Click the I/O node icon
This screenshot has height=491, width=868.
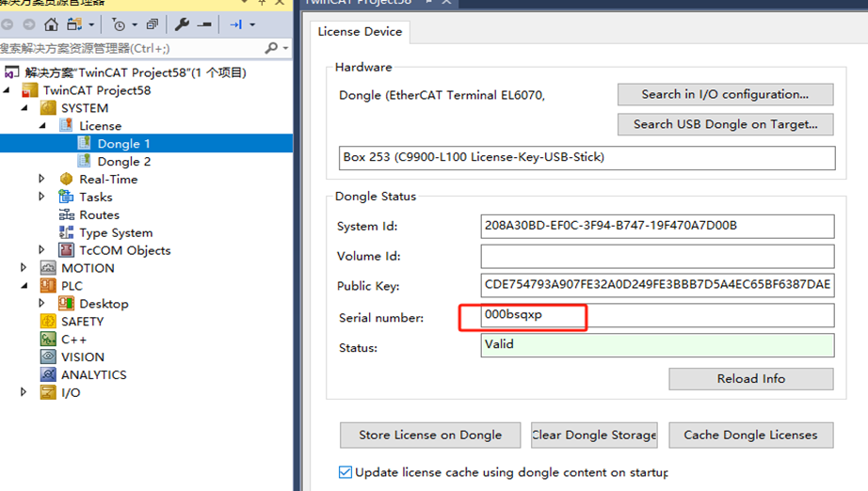click(48, 392)
